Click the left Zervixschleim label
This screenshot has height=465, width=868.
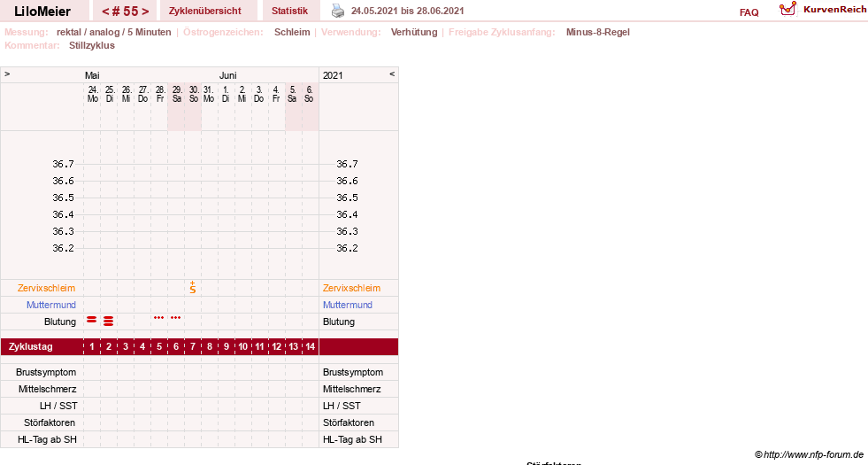[x=47, y=288]
